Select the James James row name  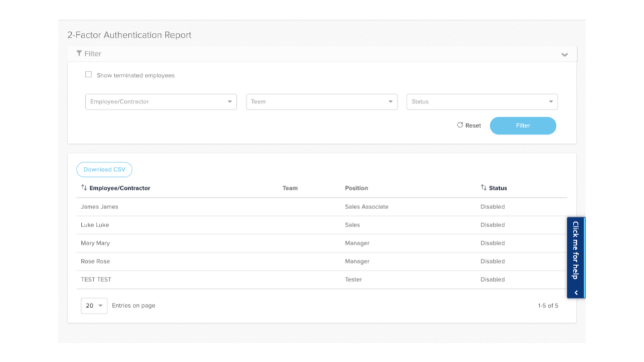[x=99, y=207]
